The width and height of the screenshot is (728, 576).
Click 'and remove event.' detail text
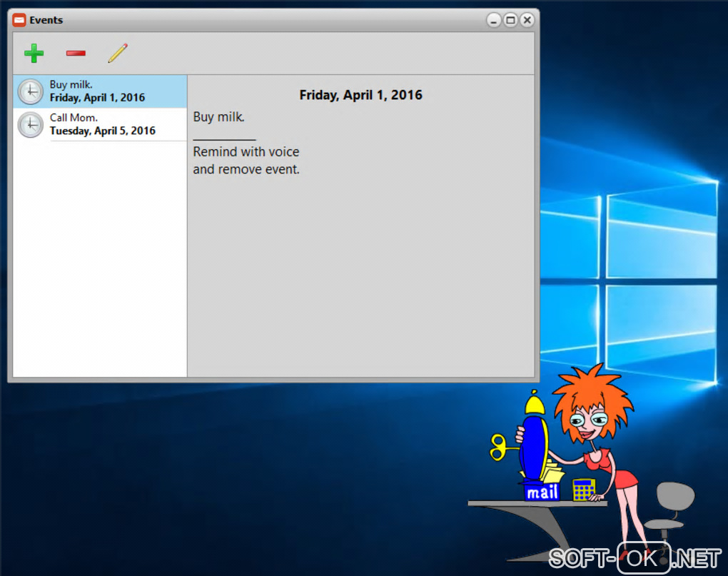[x=246, y=169]
